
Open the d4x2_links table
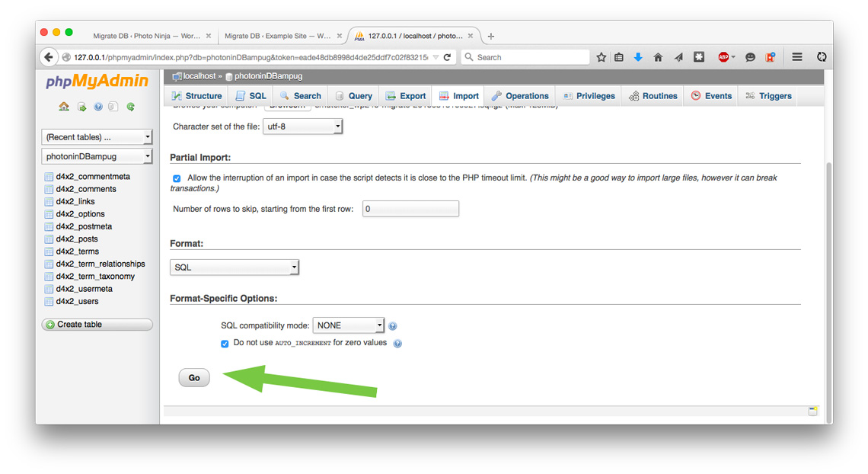(75, 201)
